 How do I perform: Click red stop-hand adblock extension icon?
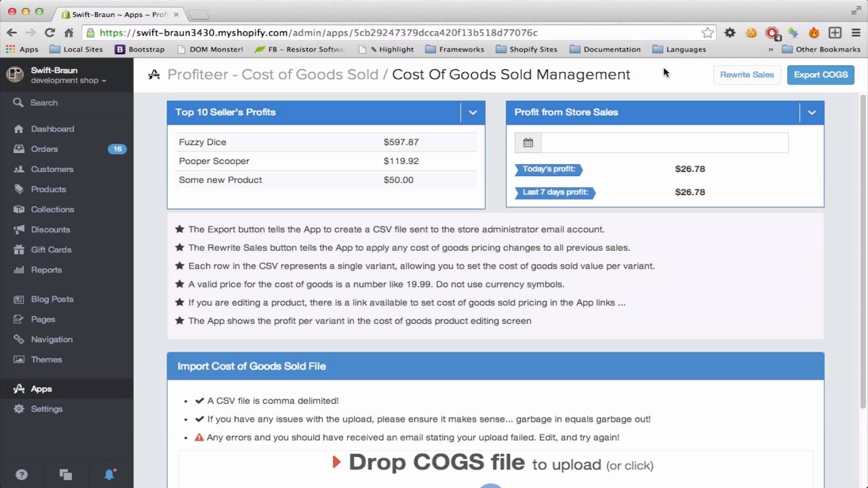click(x=772, y=33)
